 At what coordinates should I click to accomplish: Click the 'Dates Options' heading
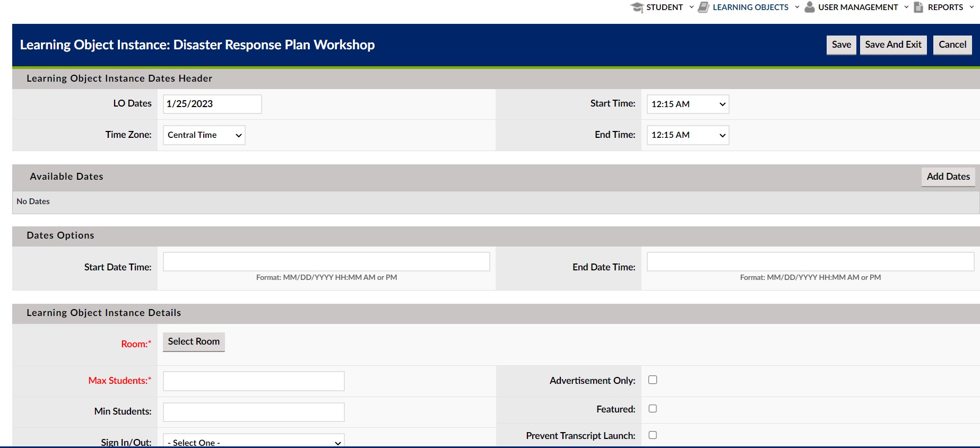tap(60, 235)
